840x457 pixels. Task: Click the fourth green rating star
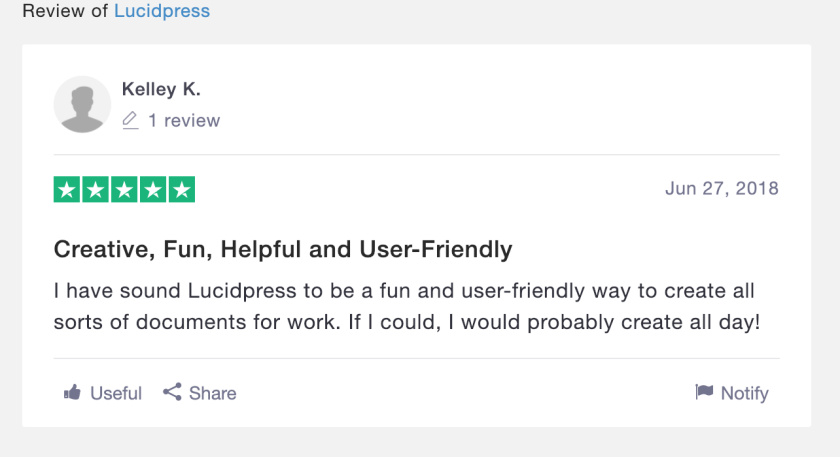153,189
